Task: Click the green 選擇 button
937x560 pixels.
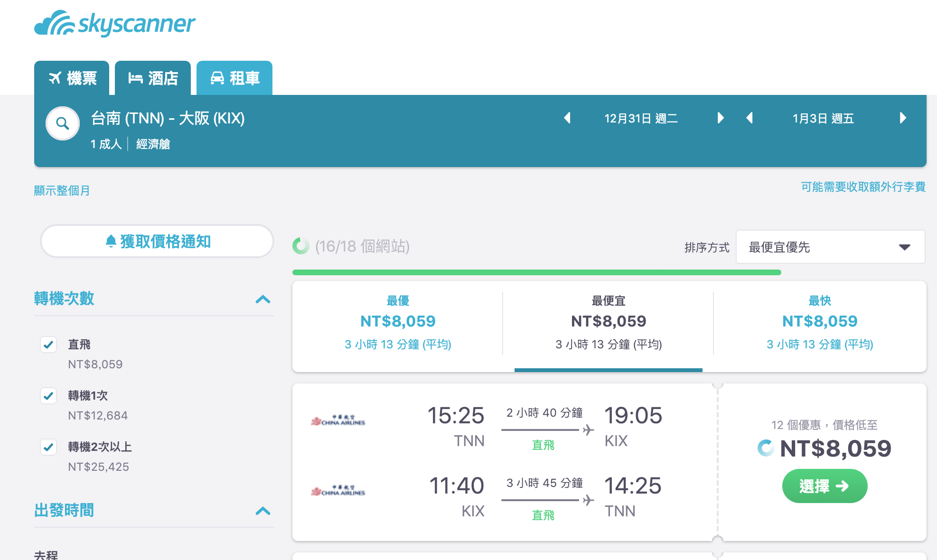Action: [x=825, y=486]
